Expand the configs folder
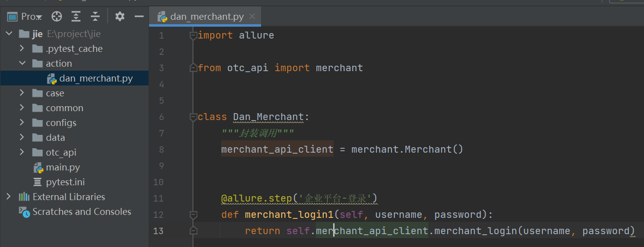Image resolution: width=644 pixels, height=247 pixels. pos(22,123)
